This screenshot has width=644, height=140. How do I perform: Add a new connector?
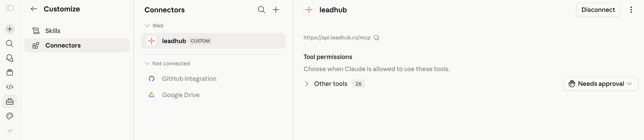(x=276, y=10)
